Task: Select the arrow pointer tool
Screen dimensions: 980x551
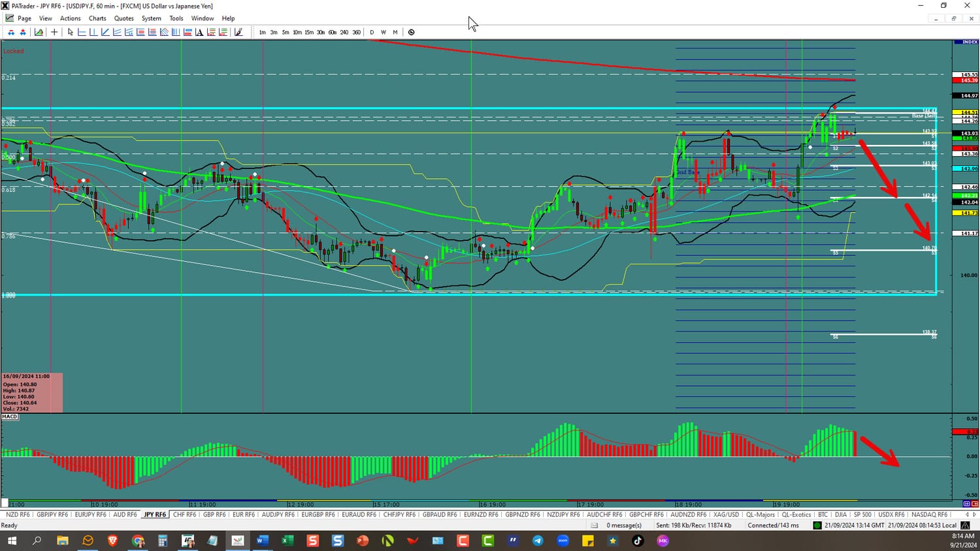Action: (x=70, y=32)
